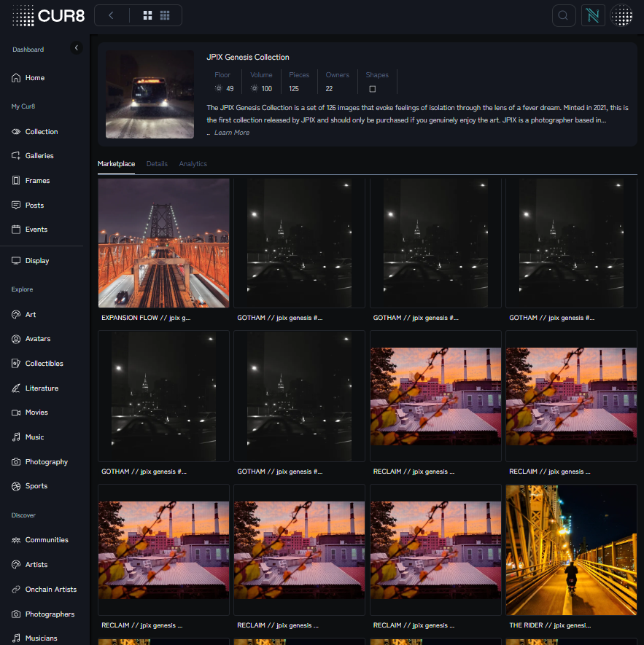Discover Artists
This screenshot has width=644, height=645.
pyautogui.click(x=30, y=565)
